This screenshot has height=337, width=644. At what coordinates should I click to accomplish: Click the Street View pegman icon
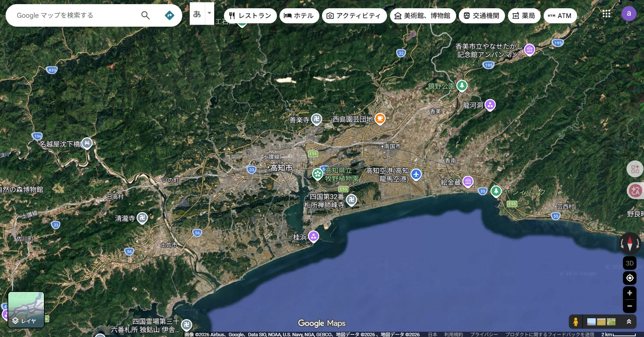pos(575,322)
